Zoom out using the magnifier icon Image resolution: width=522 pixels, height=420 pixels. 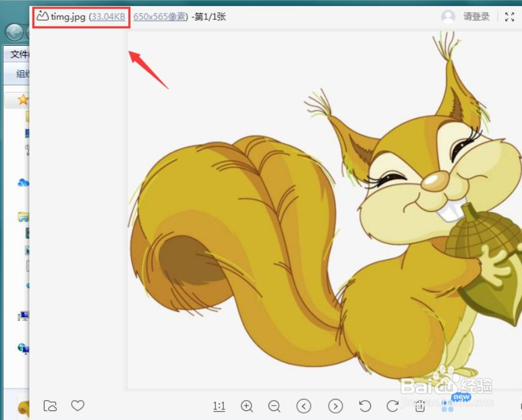click(x=275, y=406)
